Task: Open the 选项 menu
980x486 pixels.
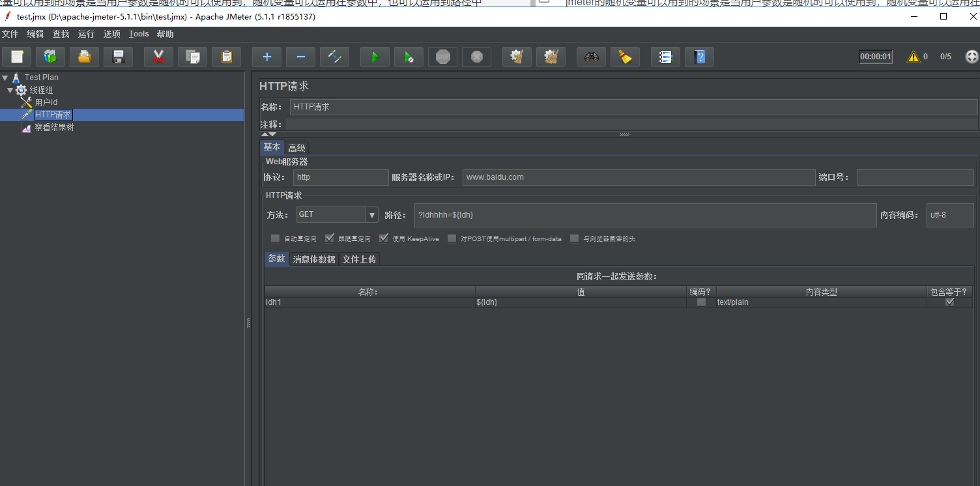Action: tap(111, 34)
